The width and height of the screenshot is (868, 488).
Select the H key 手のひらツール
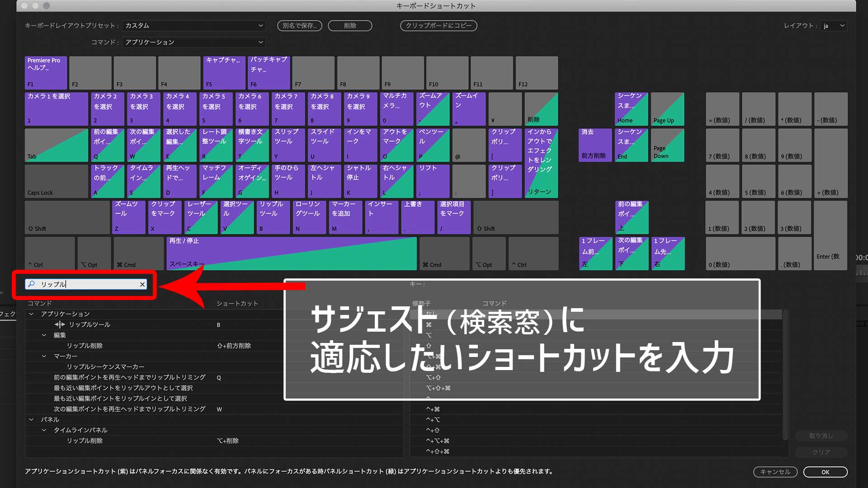288,181
